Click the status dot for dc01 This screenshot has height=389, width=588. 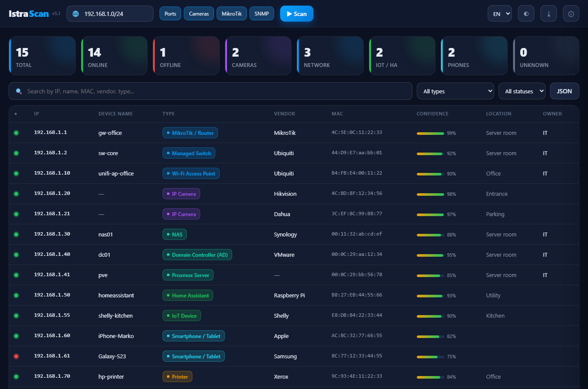click(16, 255)
